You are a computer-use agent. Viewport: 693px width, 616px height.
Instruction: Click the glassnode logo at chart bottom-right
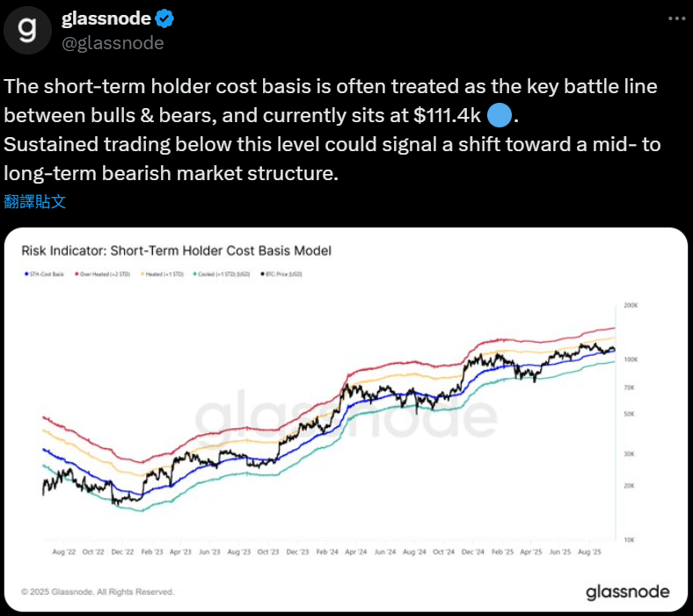(x=628, y=592)
